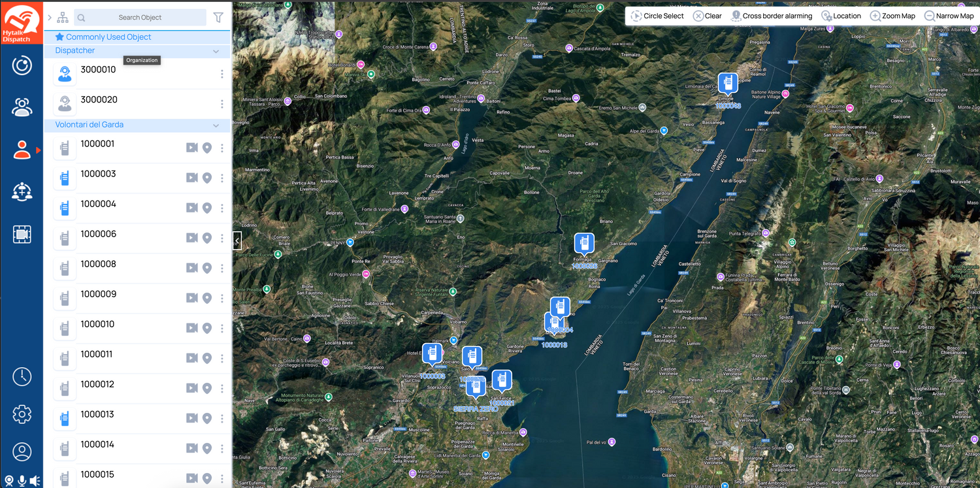Activate Circle Select map tool
980x488 pixels.
click(657, 16)
